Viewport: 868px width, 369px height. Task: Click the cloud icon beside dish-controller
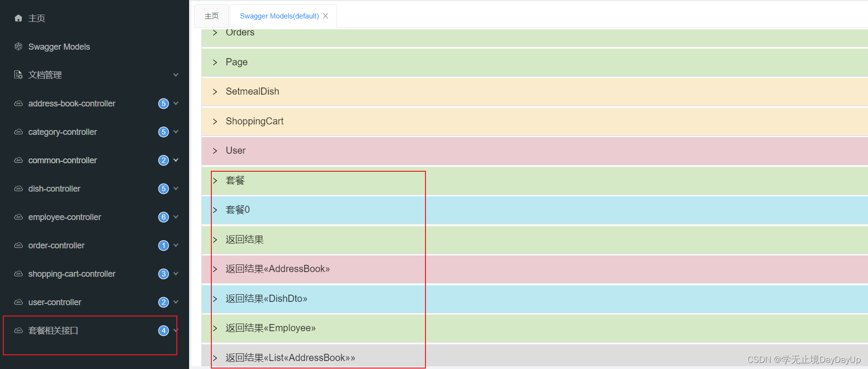coord(18,188)
